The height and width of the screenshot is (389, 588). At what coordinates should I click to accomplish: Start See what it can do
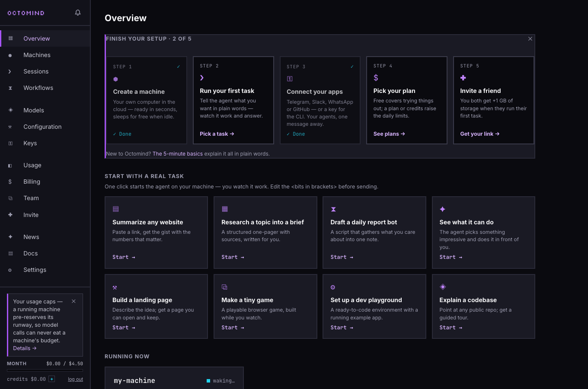coord(451,257)
